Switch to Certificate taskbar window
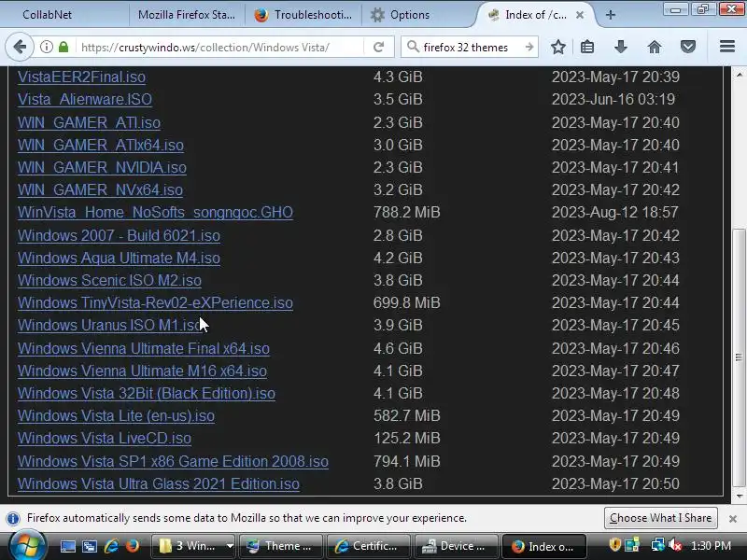The image size is (747, 560). [x=369, y=546]
